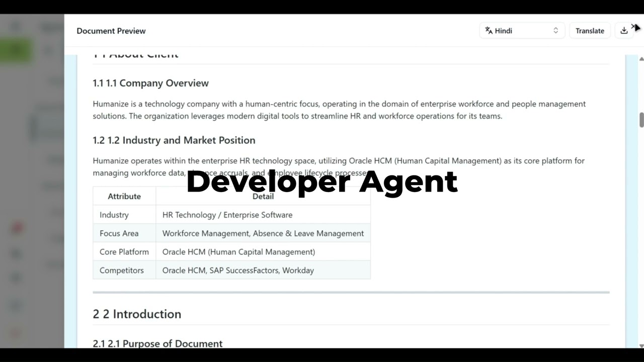Click the paragraph starting 'Humanize operates within the enterprise'

(339, 167)
